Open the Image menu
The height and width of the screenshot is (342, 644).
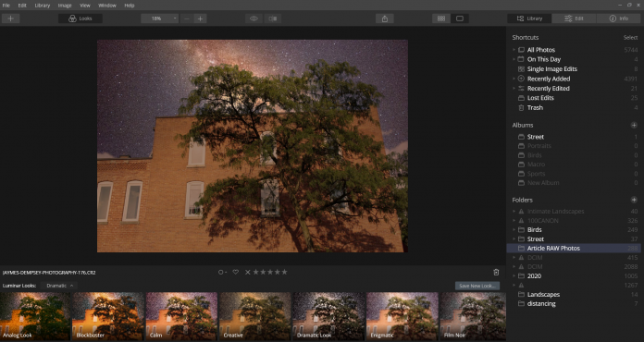click(65, 6)
